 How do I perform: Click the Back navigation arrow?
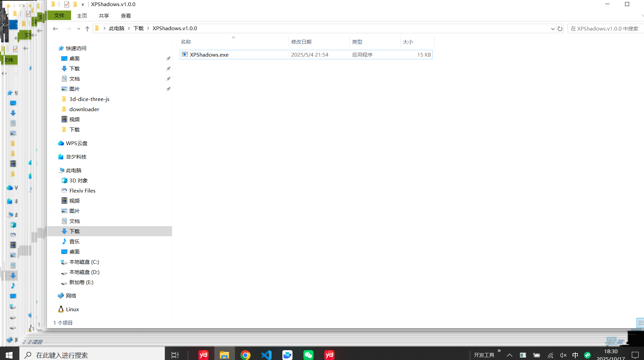tap(56, 29)
